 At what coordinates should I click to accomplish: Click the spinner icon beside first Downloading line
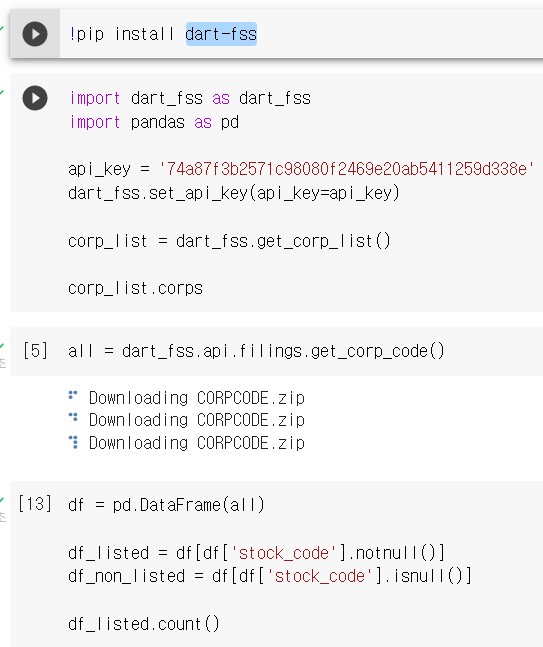pyautogui.click(x=73, y=395)
